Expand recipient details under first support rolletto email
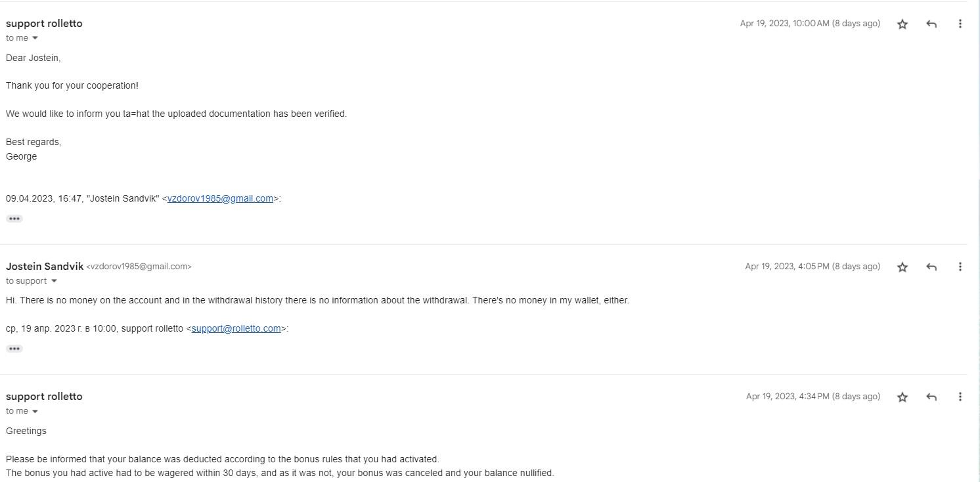980x482 pixels. tap(35, 38)
